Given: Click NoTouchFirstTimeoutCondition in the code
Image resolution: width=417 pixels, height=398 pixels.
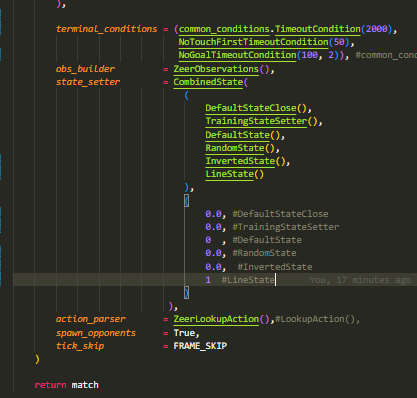Looking at the screenshot, I should 253,42.
